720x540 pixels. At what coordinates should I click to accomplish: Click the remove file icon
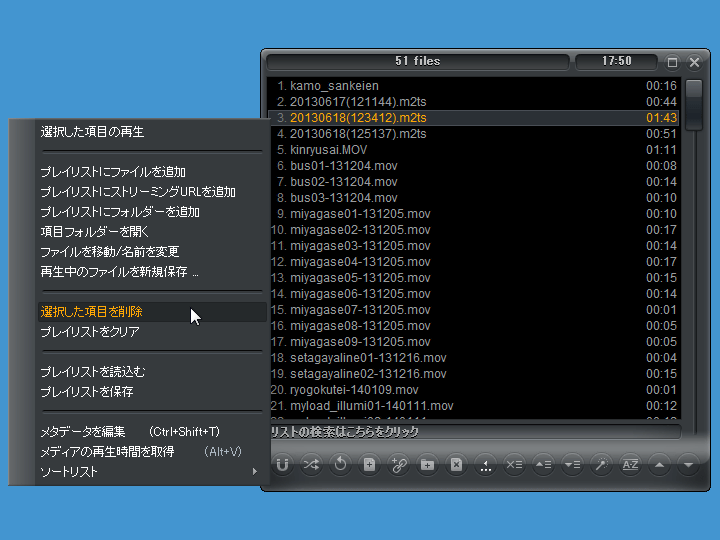[x=456, y=465]
